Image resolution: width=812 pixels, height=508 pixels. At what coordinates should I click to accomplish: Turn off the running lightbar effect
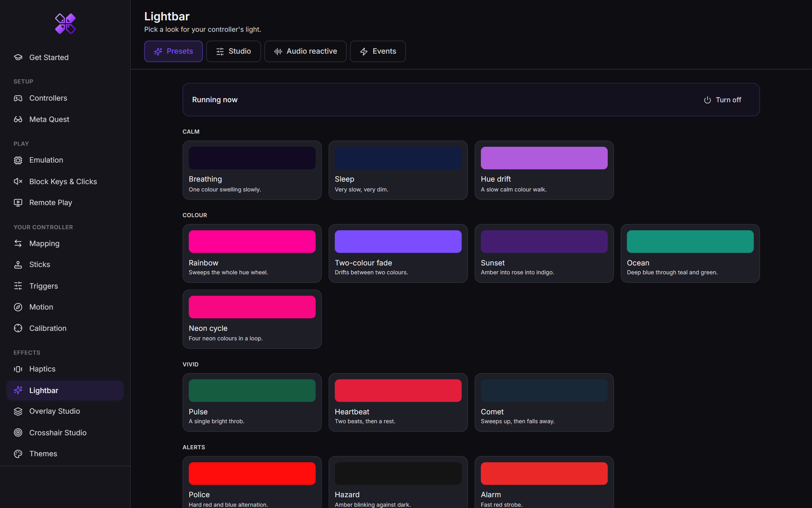[723, 100]
